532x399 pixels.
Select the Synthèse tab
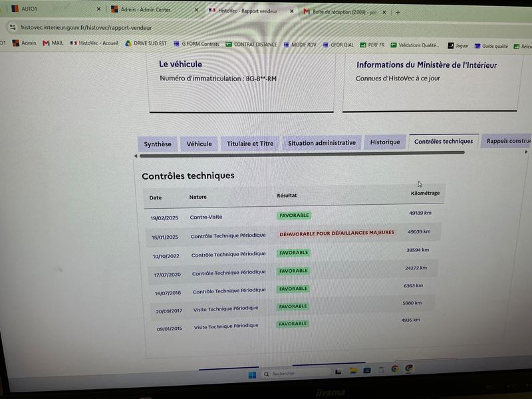pyautogui.click(x=158, y=144)
